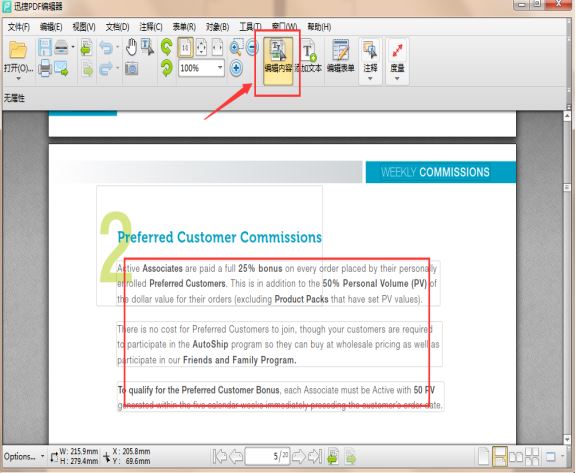Rotate view counterclockwise with green arrow
This screenshot has height=473, width=576.
point(166,47)
